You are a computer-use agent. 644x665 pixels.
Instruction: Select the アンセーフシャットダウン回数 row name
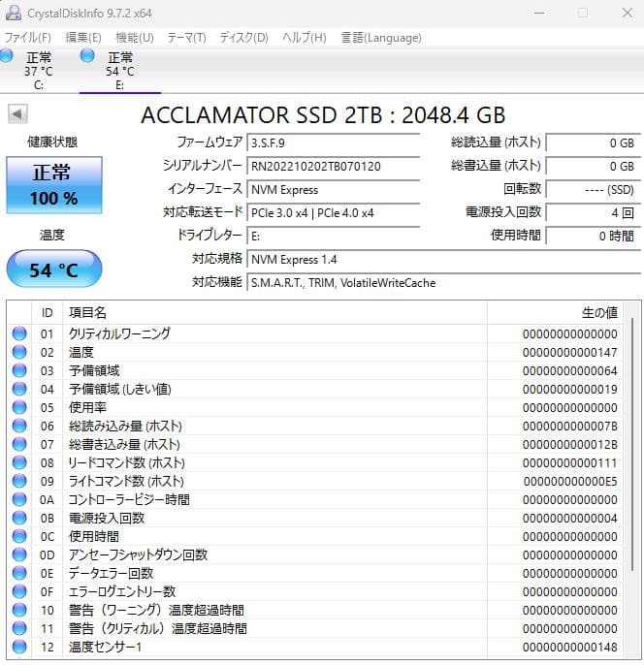coord(138,554)
